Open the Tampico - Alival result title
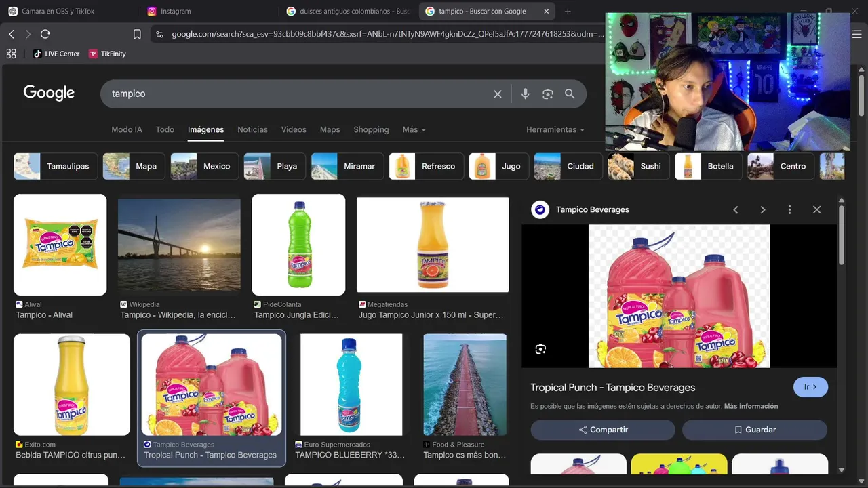The width and height of the screenshot is (868, 488). point(44,315)
